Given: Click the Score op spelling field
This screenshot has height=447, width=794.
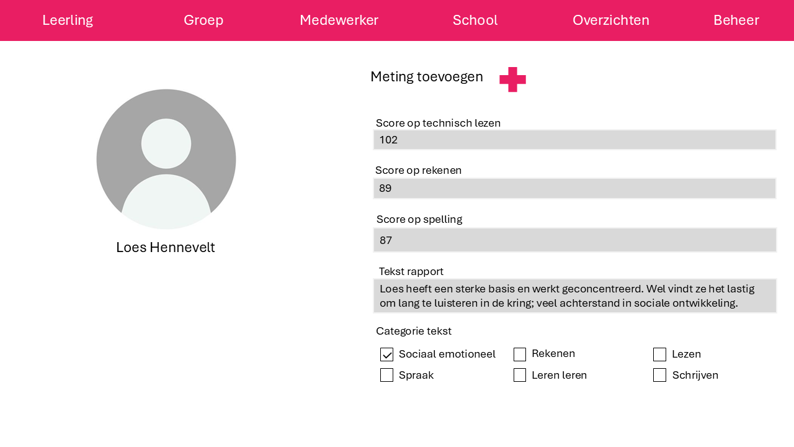Looking at the screenshot, I should 574,240.
